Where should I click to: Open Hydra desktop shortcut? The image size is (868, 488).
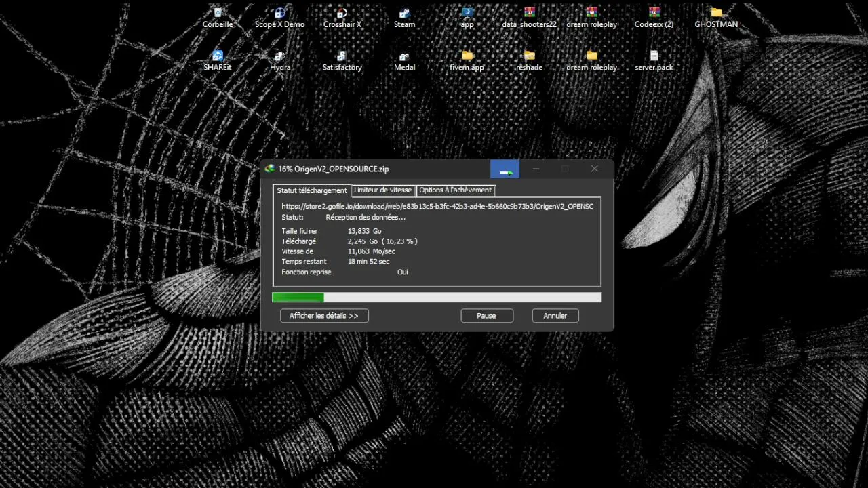coord(279,61)
